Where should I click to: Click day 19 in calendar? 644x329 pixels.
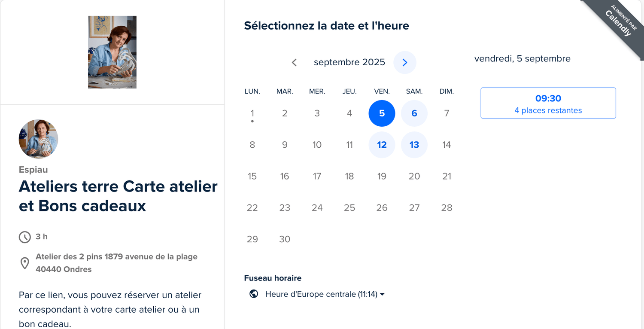382,176
